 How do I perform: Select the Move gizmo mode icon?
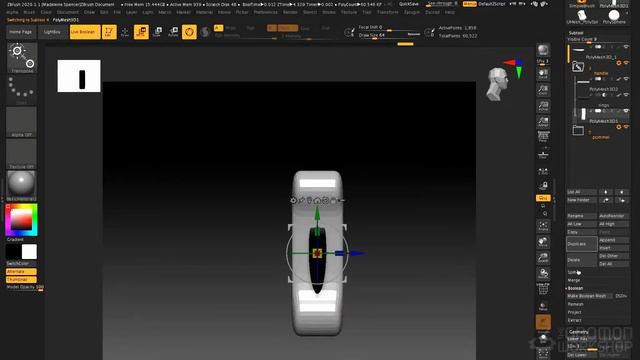click(x=141, y=32)
